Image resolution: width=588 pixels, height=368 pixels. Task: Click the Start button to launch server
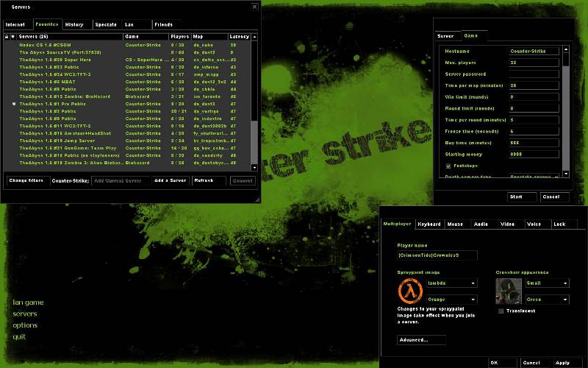point(522,197)
